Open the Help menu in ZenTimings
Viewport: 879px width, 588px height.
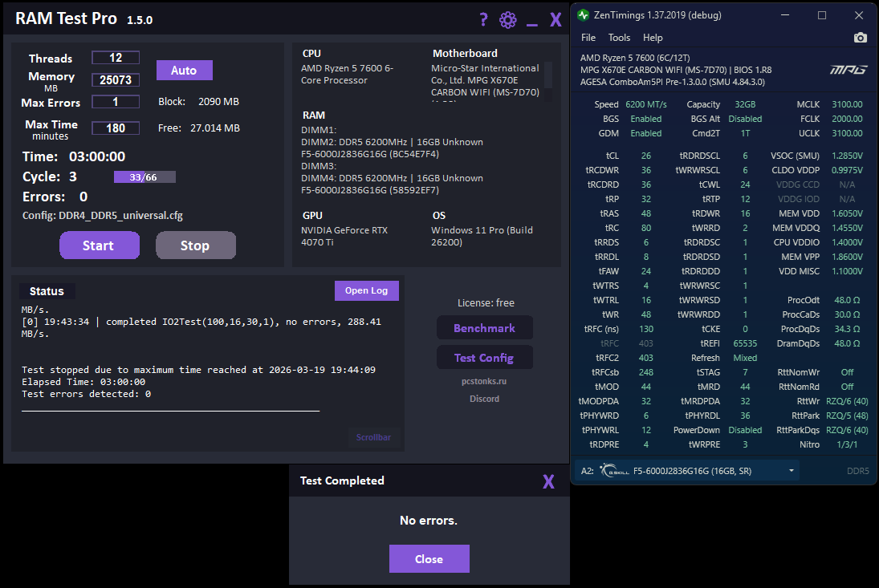click(653, 38)
